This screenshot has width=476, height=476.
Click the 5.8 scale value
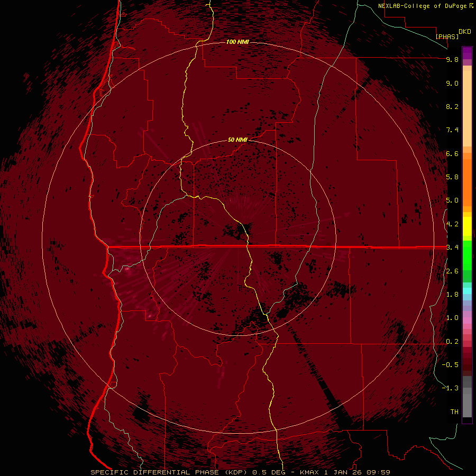[452, 177]
